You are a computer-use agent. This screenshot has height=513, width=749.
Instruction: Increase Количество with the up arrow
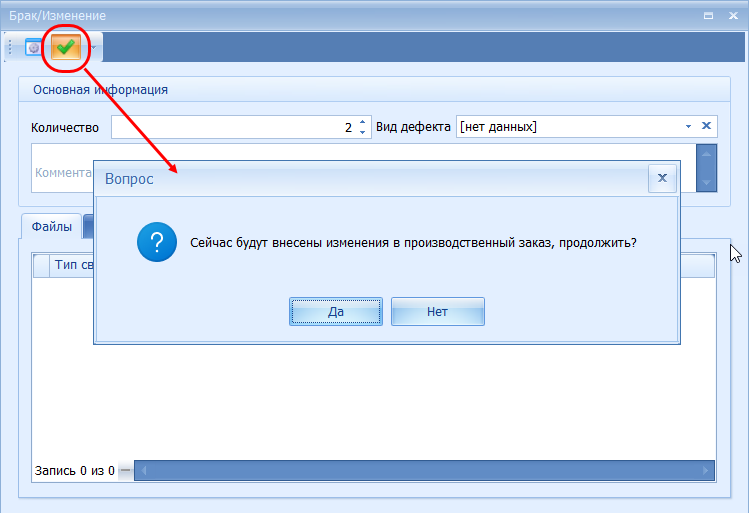[362, 122]
